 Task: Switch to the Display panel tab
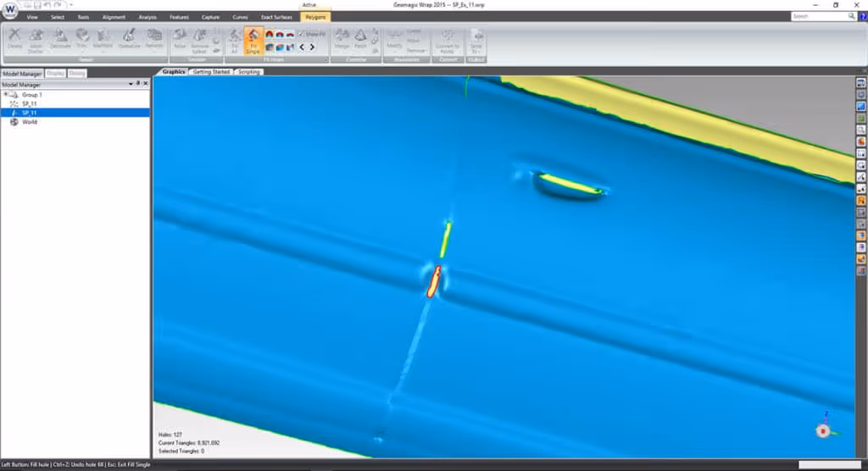click(55, 73)
